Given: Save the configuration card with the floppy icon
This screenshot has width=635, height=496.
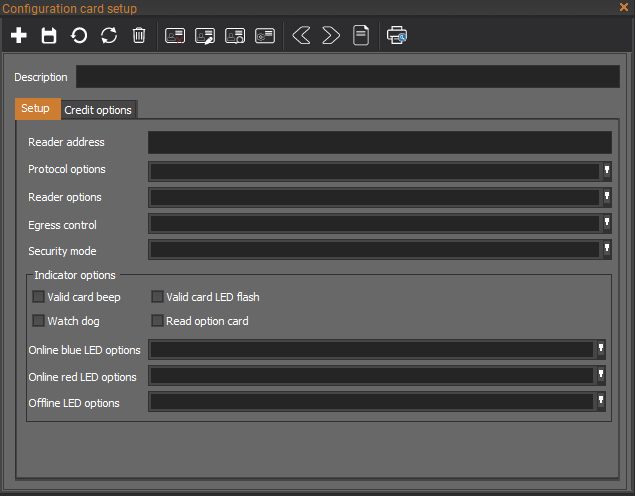Looking at the screenshot, I should pyautogui.click(x=49, y=36).
